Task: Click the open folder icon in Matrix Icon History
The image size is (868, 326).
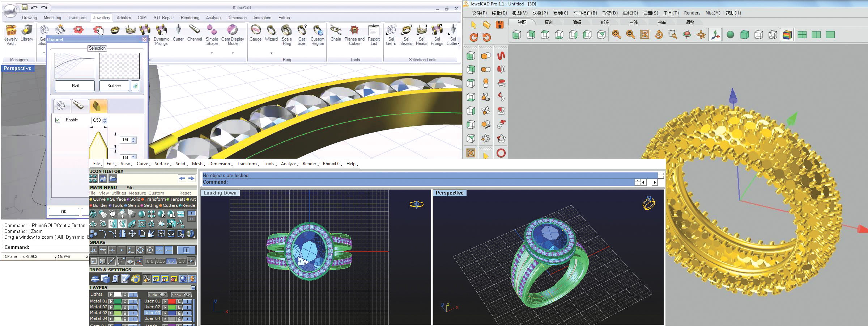Action: tap(112, 178)
